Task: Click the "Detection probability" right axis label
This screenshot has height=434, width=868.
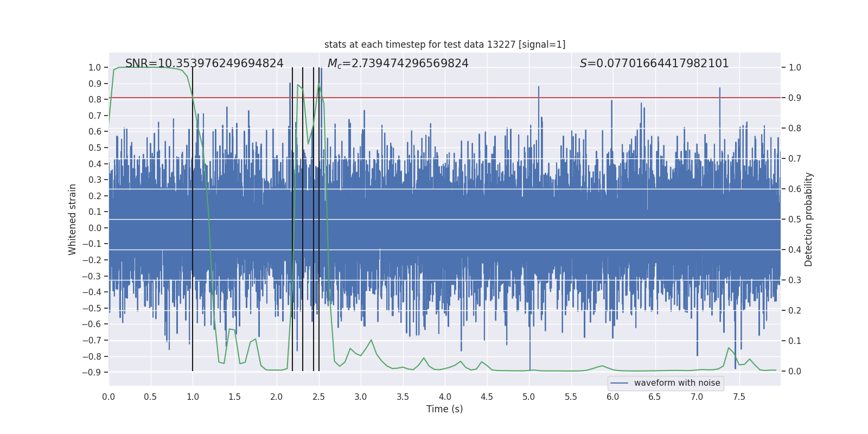Action: [808, 220]
